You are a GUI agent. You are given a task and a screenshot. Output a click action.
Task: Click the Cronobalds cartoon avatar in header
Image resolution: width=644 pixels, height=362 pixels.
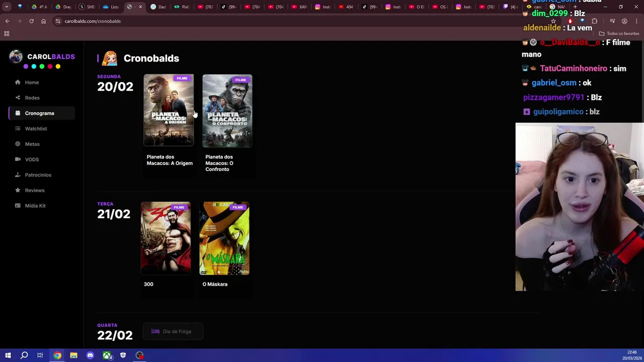coord(109,58)
